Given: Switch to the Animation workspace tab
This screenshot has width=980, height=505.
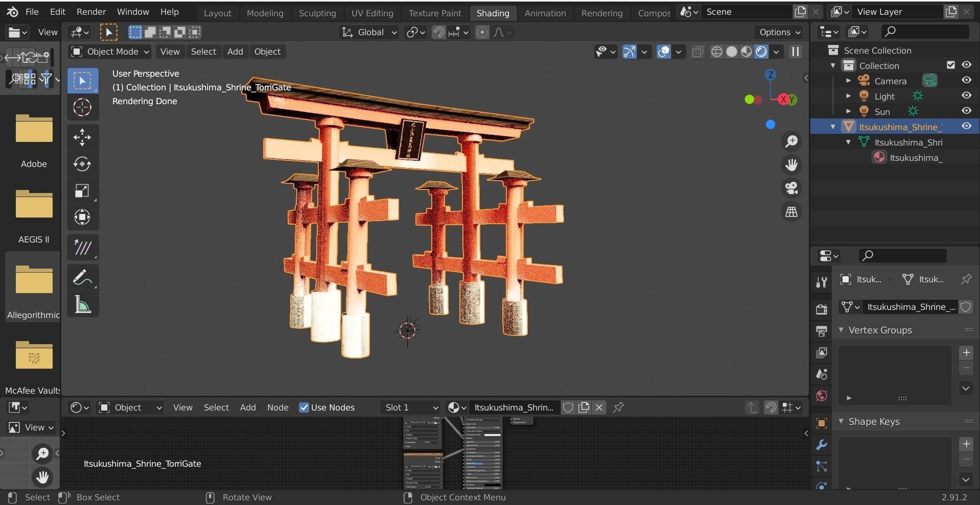Looking at the screenshot, I should (x=545, y=13).
